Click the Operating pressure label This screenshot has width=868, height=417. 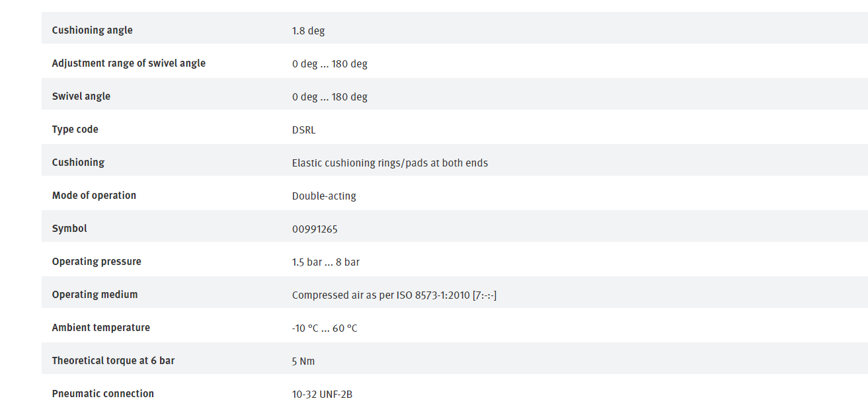tap(97, 262)
